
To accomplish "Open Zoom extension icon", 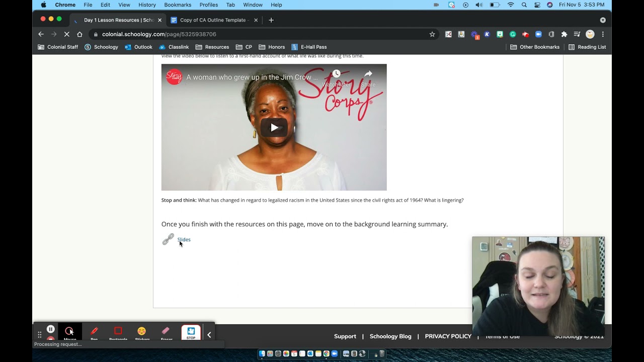I will (538, 34).
